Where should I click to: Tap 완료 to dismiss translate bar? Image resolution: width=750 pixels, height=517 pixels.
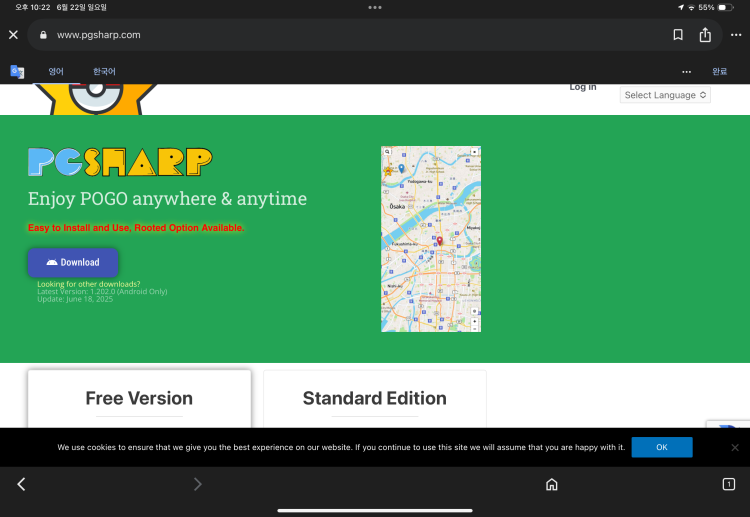(x=719, y=72)
